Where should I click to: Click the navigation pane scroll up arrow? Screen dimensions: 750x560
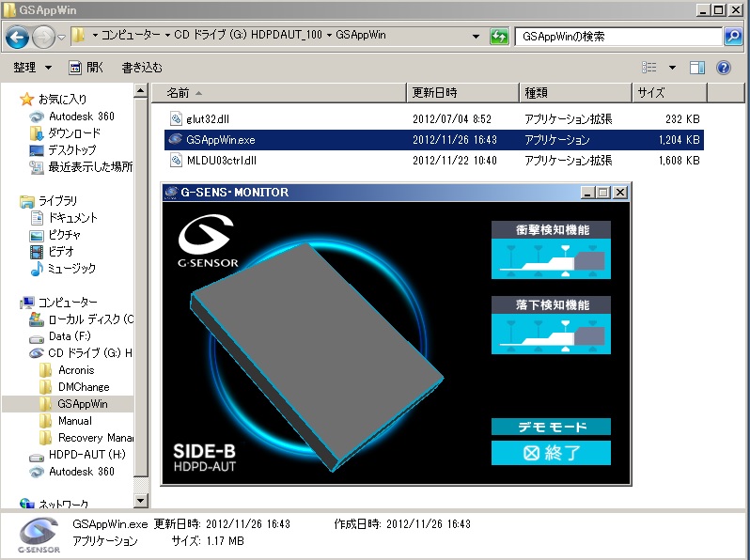[141, 90]
